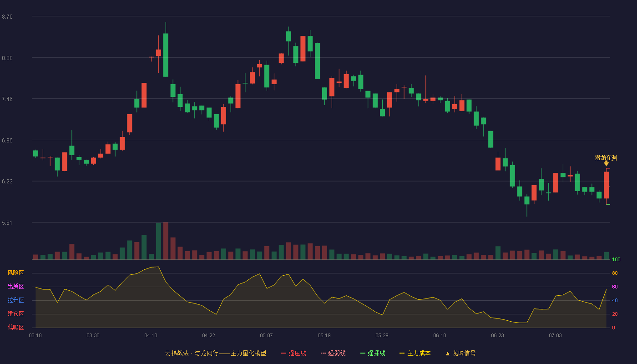Screen dimensions: 637x364
Task: Click the 04-22 date label
Action: (208, 335)
